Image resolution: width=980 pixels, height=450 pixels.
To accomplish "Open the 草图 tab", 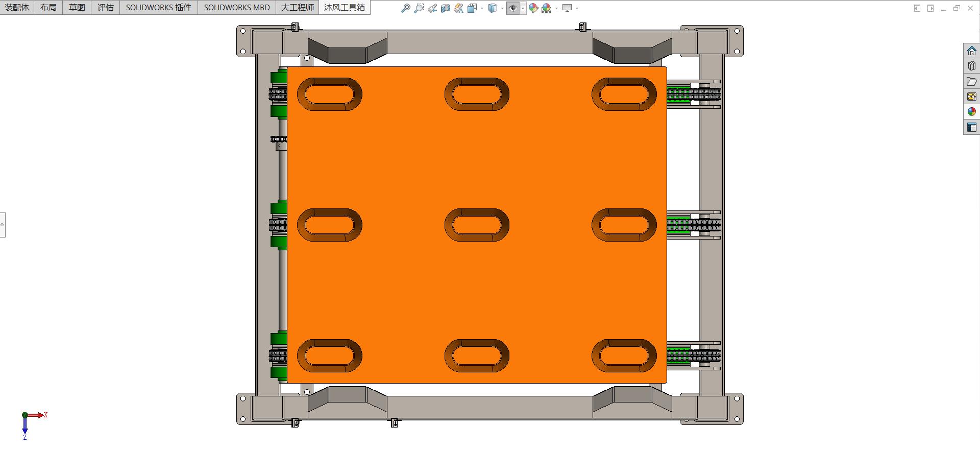I will click(77, 8).
